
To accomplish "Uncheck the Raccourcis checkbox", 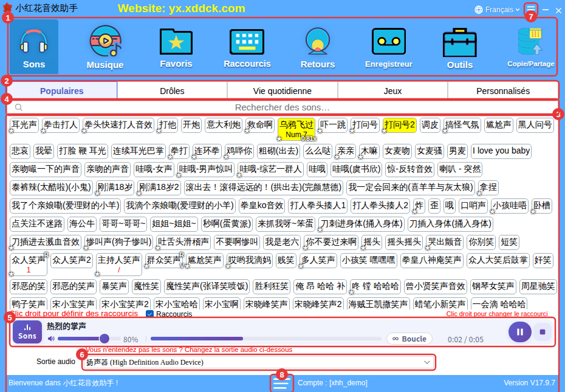I will click(x=149, y=314).
